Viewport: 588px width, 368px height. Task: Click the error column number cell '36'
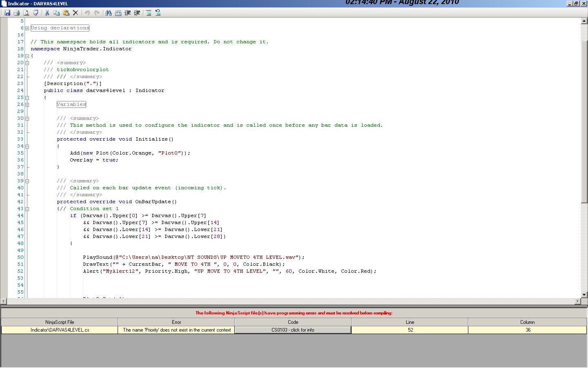[x=527, y=330]
